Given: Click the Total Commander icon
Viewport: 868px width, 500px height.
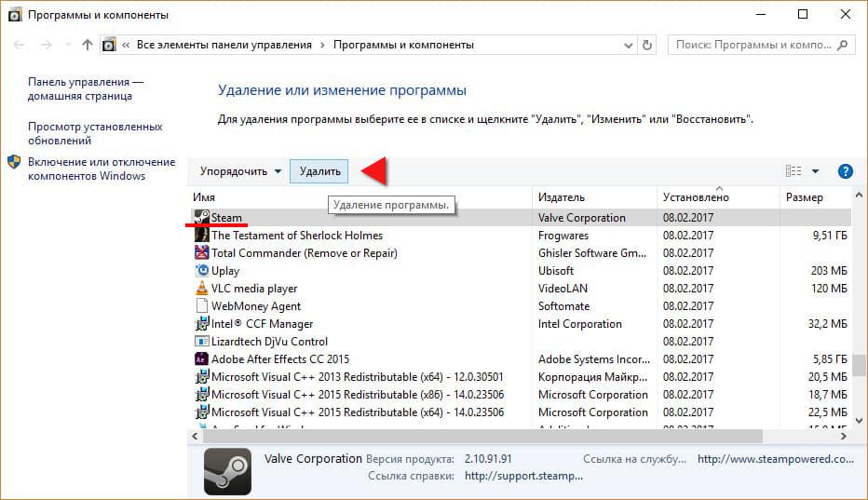Looking at the screenshot, I should (x=201, y=252).
